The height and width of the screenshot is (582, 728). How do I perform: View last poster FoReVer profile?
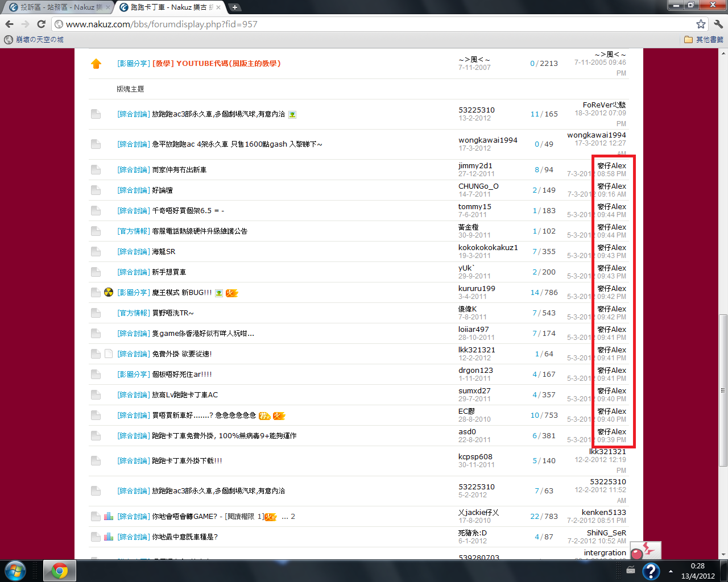coord(604,105)
